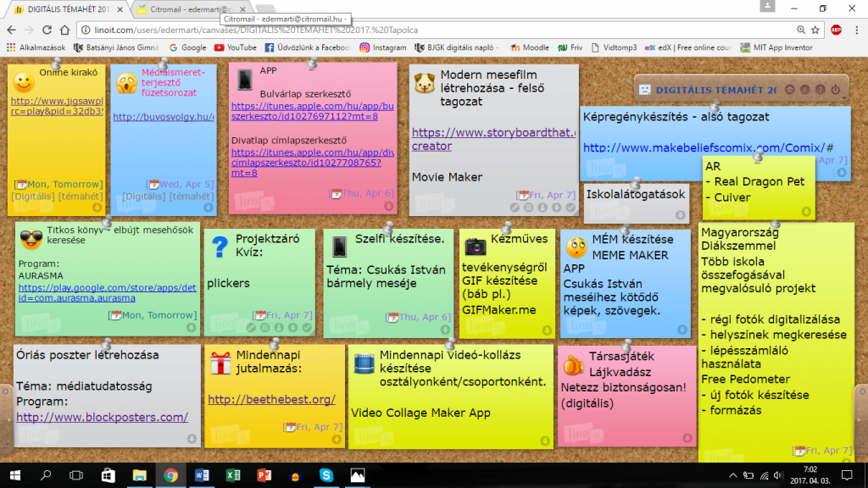Open the help question-mark icon in header panel
The height and width of the screenshot is (488, 868).
coord(821,89)
